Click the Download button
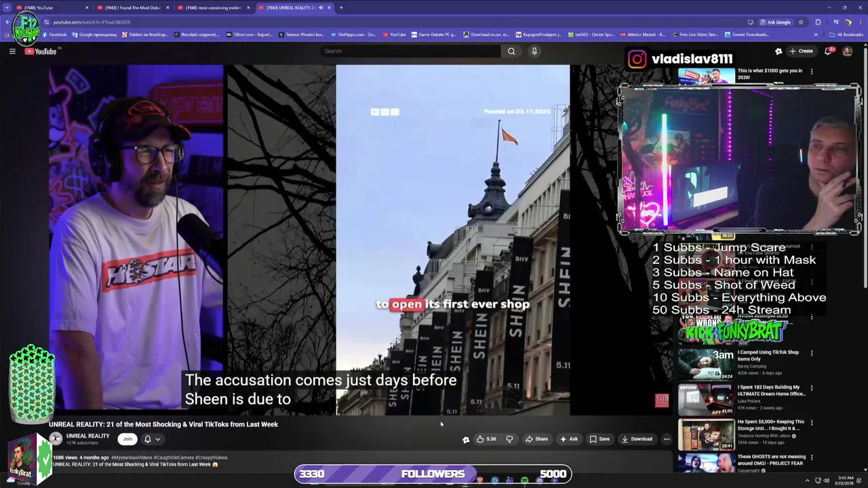 [637, 439]
